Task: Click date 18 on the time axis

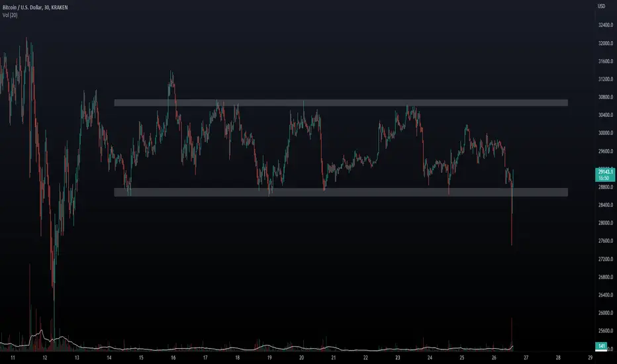Action: (x=237, y=357)
